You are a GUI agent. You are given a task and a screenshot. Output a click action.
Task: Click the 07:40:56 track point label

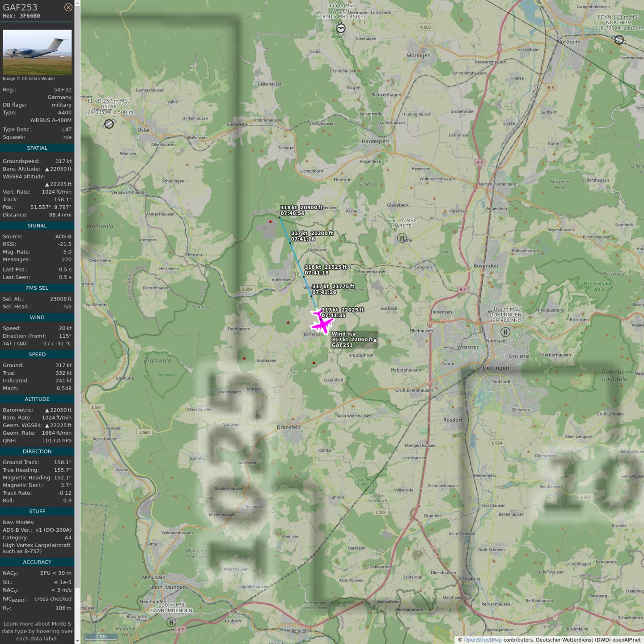pos(292,213)
